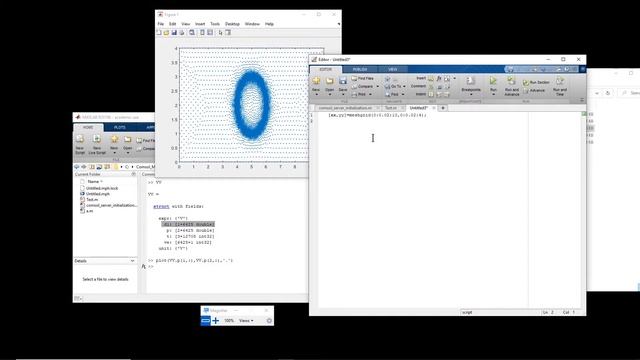This screenshot has height=360, width=640.
Task: Open the File menu in the Figure 1 window
Action: click(x=161, y=24)
